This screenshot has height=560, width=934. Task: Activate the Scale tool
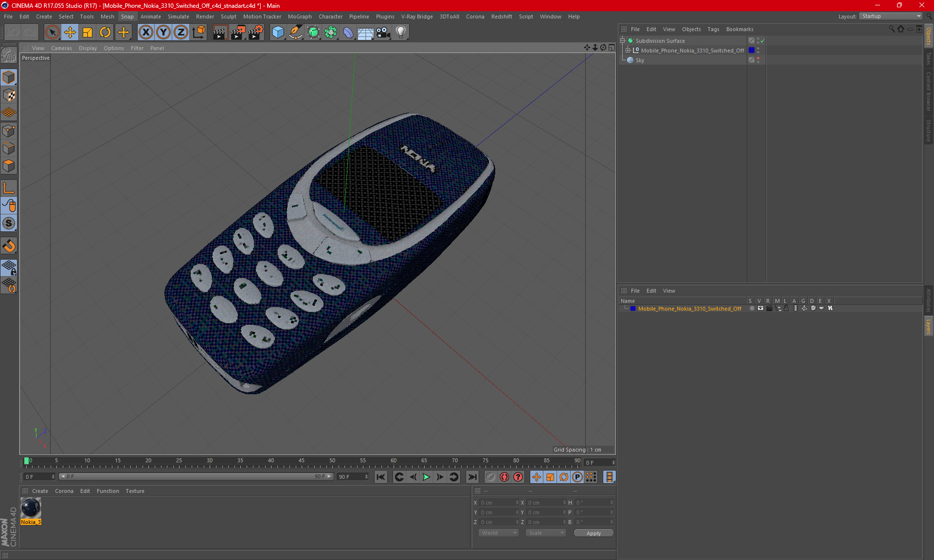click(88, 32)
